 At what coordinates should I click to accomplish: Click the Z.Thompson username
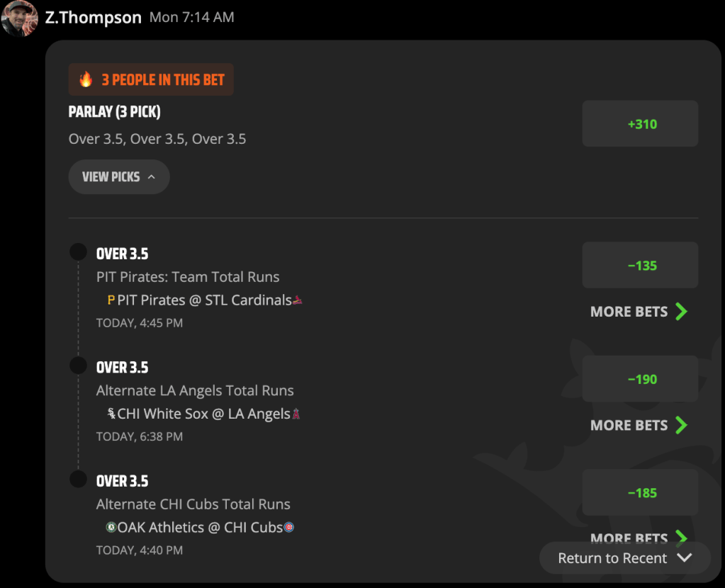click(94, 18)
